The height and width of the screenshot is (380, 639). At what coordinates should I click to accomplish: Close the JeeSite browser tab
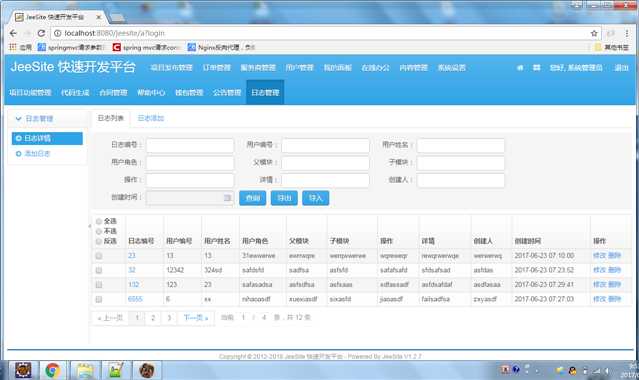click(x=99, y=17)
